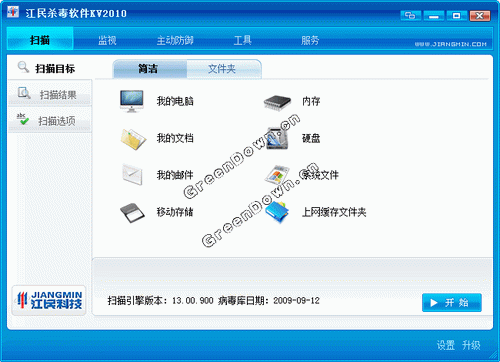Open the 服务 (Service) tab
Viewport: 500px width, 362px height.
[x=310, y=40]
